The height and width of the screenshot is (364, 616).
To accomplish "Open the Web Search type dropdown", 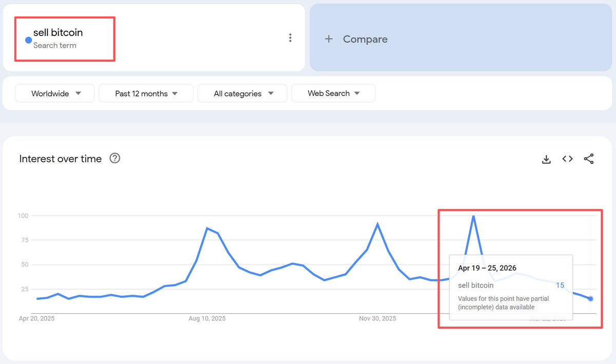I will pyautogui.click(x=333, y=93).
